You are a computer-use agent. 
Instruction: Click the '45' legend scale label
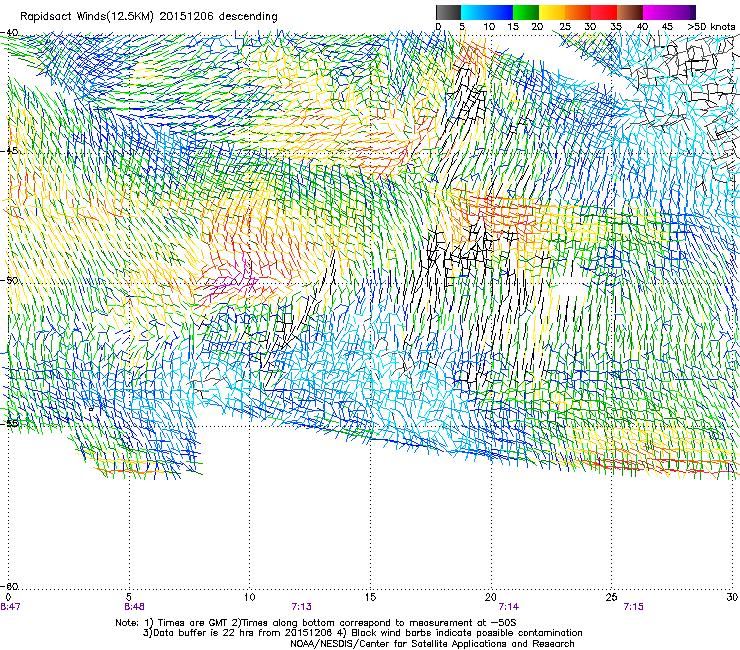point(667,26)
